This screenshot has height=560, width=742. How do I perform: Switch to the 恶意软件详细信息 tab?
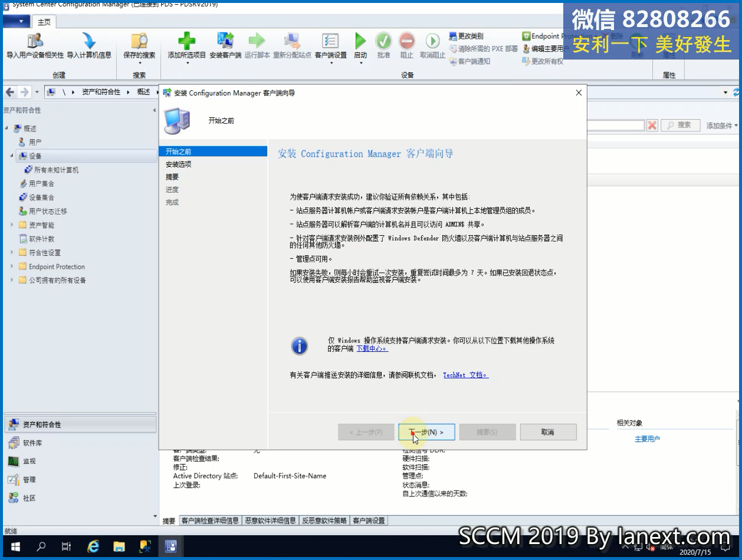pyautogui.click(x=271, y=521)
